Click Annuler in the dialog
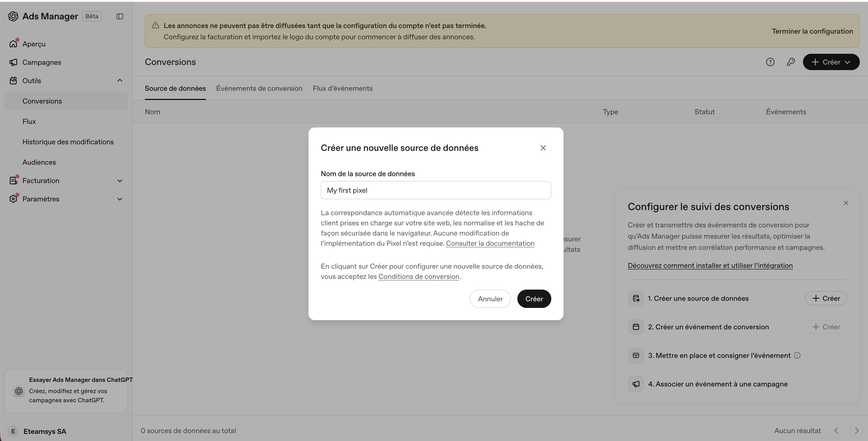The image size is (868, 441). click(490, 299)
